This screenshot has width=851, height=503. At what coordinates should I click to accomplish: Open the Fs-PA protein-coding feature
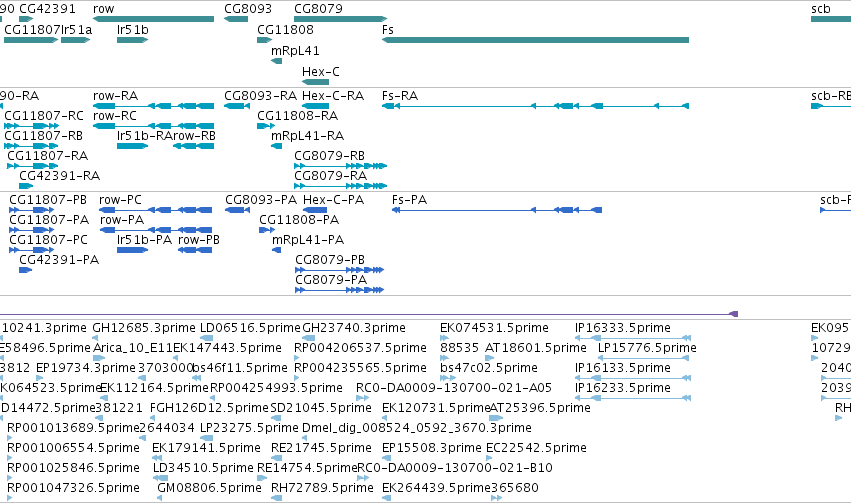click(497, 210)
